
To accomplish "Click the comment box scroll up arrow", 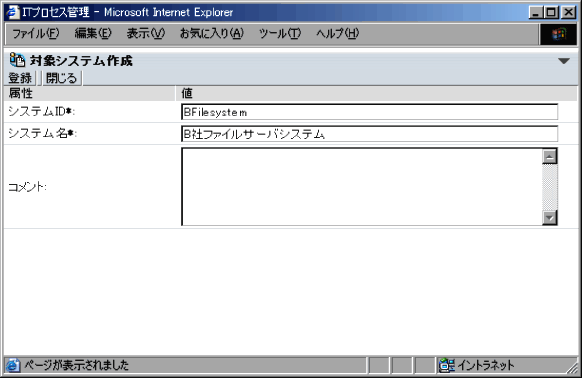I will click(x=549, y=156).
